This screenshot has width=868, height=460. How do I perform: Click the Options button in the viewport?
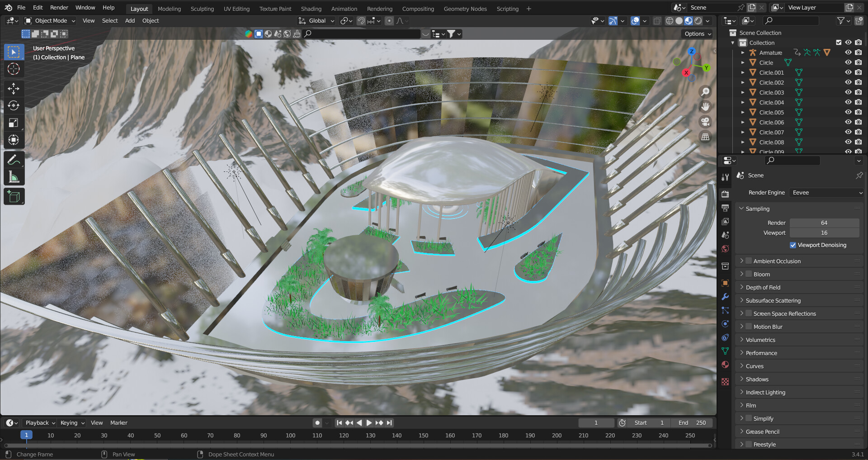(697, 34)
